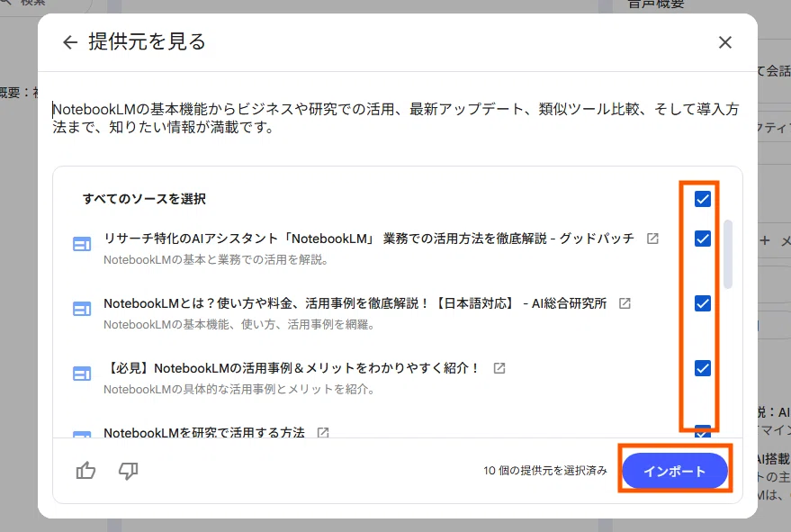Image resolution: width=791 pixels, height=532 pixels.
Task: Uncheck the AI総合研究所 source checkbox
Action: pos(702,303)
